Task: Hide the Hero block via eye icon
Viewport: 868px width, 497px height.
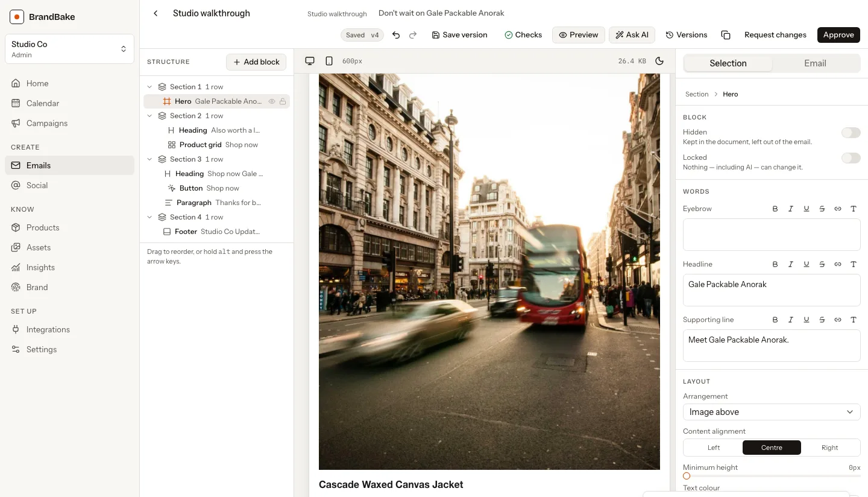Action: (x=272, y=101)
